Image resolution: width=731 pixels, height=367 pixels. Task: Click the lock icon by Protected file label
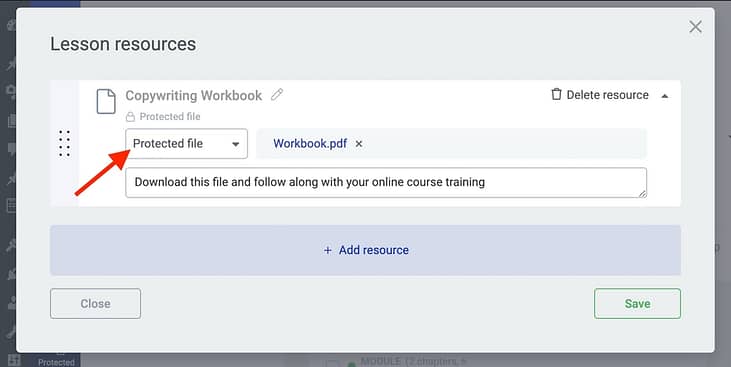click(131, 117)
